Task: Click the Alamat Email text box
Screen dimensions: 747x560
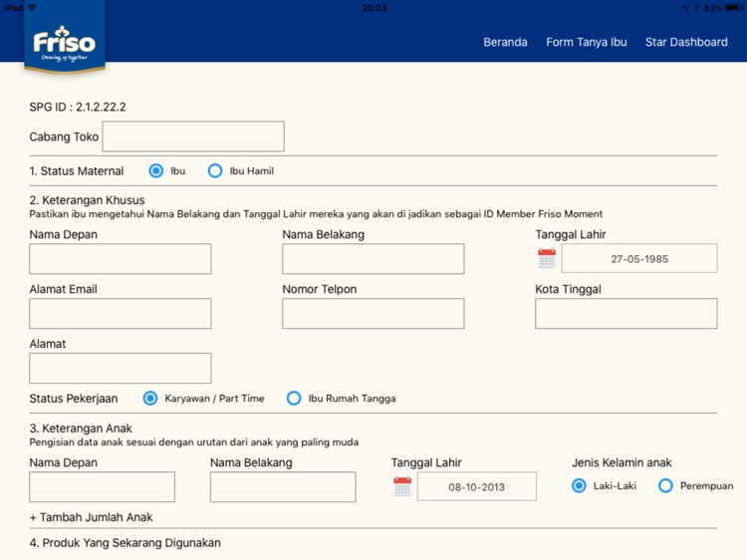Action: [x=121, y=314]
